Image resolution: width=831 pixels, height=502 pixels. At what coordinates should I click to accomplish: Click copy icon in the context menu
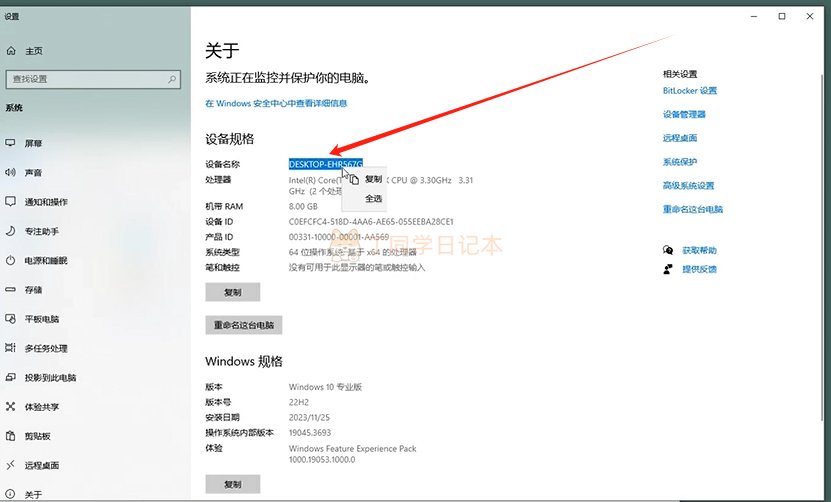(x=354, y=180)
